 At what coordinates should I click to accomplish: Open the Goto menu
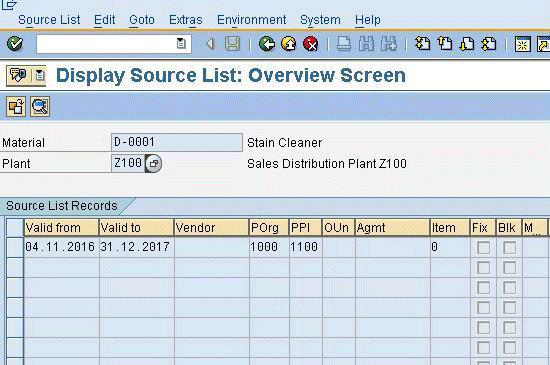click(x=142, y=20)
